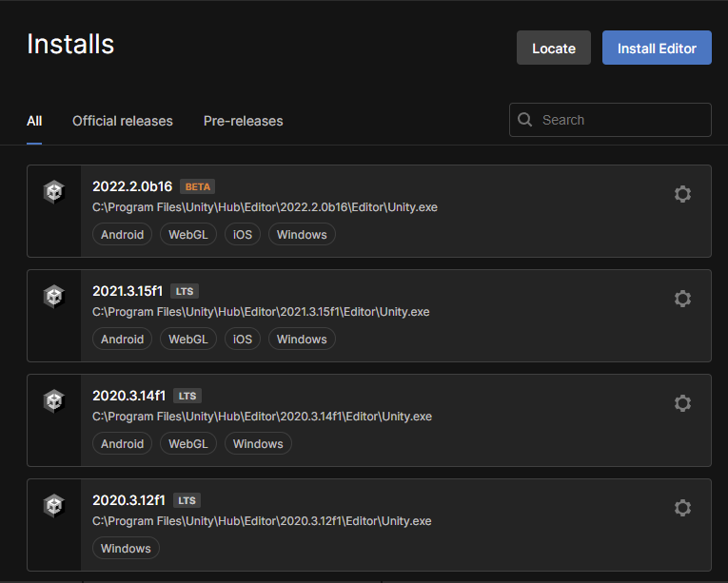Click iOS module tag on 2022.2.0b16

click(x=243, y=234)
